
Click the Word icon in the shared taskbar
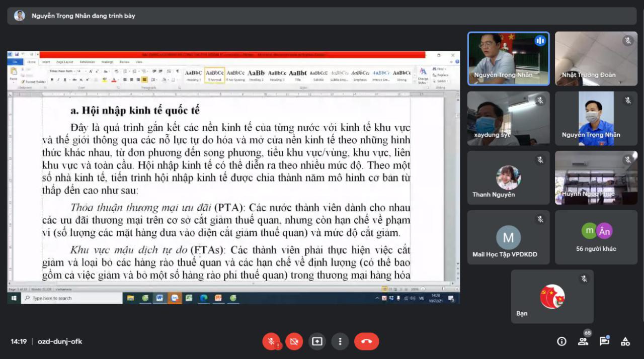point(159,298)
